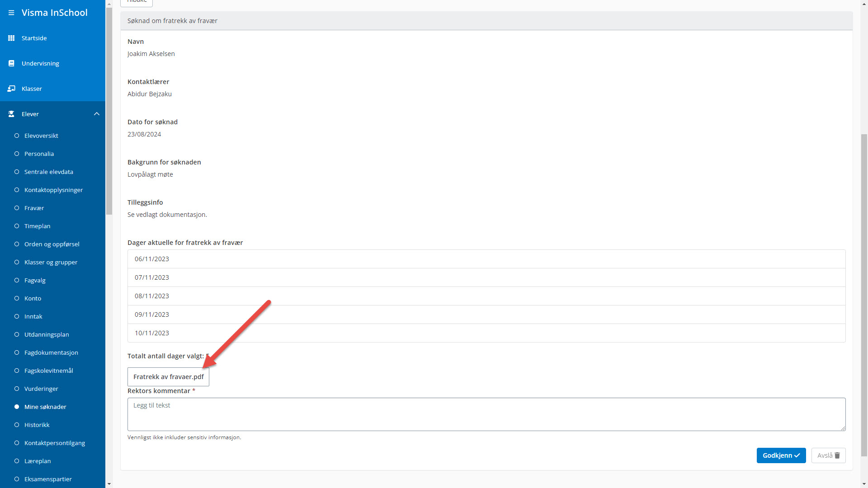Open Mine søknader in sidebar
The width and height of the screenshot is (868, 488).
coord(45,407)
